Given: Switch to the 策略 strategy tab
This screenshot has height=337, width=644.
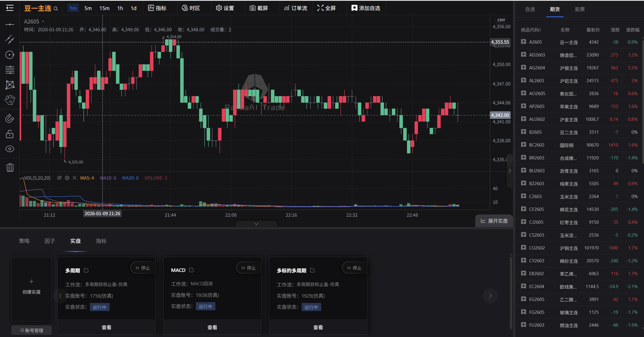Looking at the screenshot, I should pyautogui.click(x=24, y=241).
